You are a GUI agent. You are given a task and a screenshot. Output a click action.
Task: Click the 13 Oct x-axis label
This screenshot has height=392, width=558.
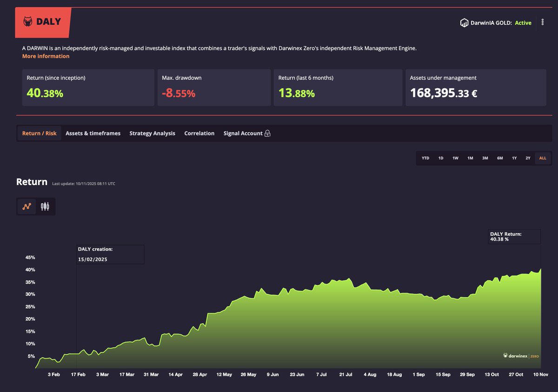[x=492, y=374]
